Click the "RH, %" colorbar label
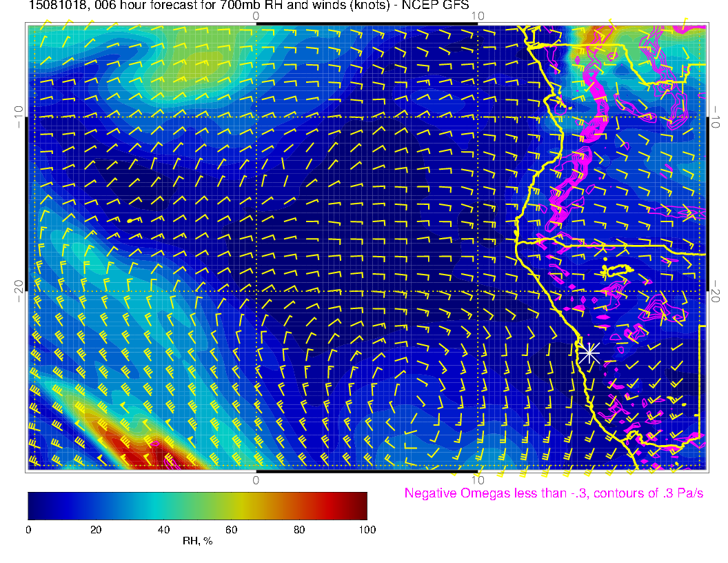The width and height of the screenshot is (728, 563). point(197,542)
